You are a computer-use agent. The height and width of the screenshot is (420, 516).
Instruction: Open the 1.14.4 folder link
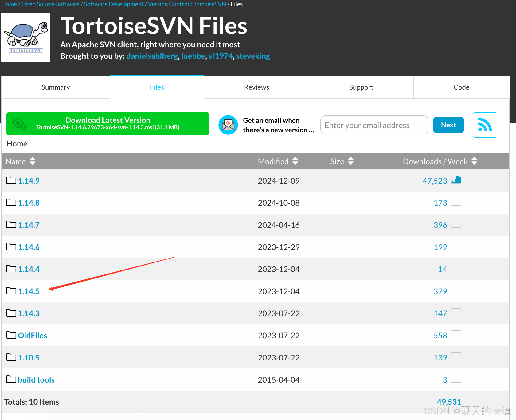pyautogui.click(x=29, y=269)
